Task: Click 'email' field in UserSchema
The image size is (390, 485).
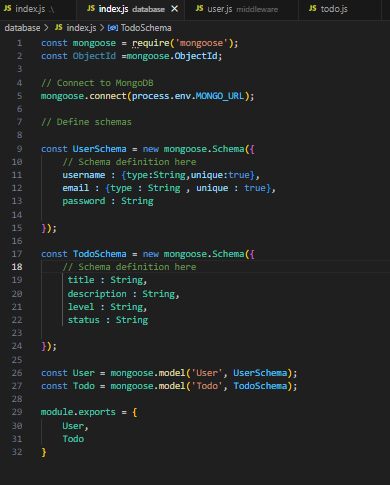Action: point(76,188)
